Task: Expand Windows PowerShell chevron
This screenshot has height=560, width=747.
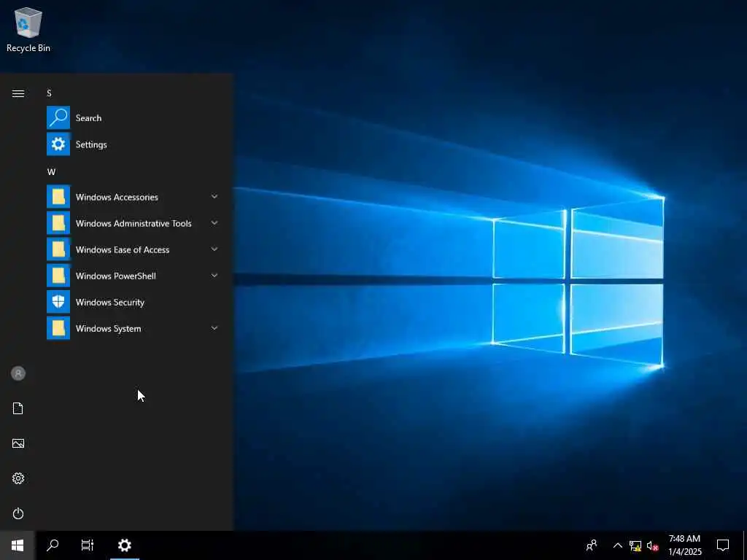Action: (x=214, y=275)
